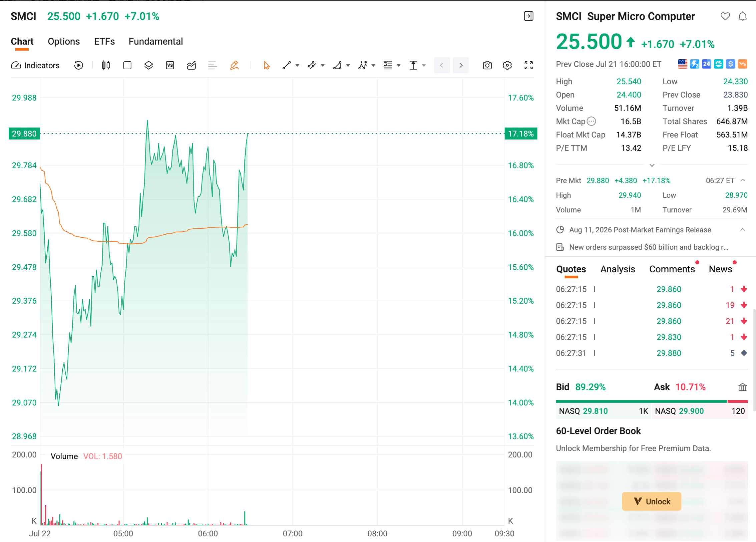
Task: Add SMCI to favorites with heart icon
Action: [725, 16]
